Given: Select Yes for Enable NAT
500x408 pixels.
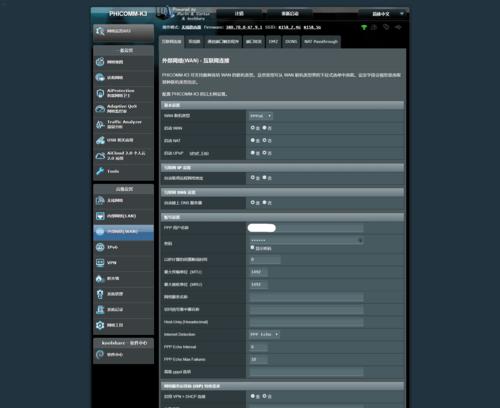Looking at the screenshot, I should pos(253,140).
